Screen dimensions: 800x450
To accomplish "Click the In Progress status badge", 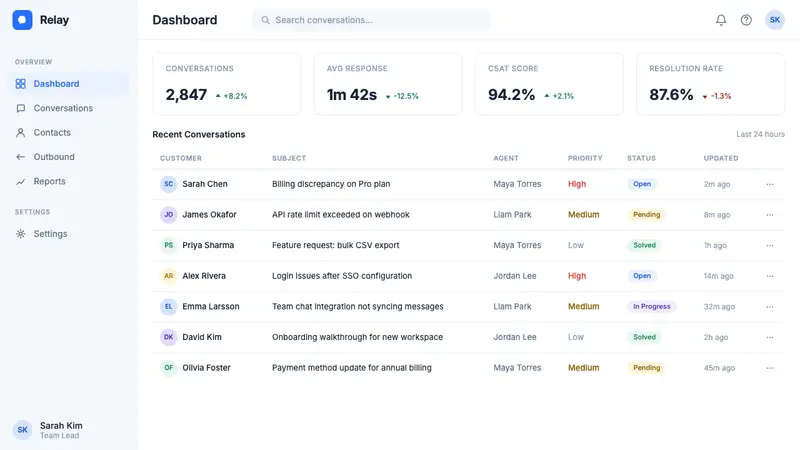I will pos(652,307).
